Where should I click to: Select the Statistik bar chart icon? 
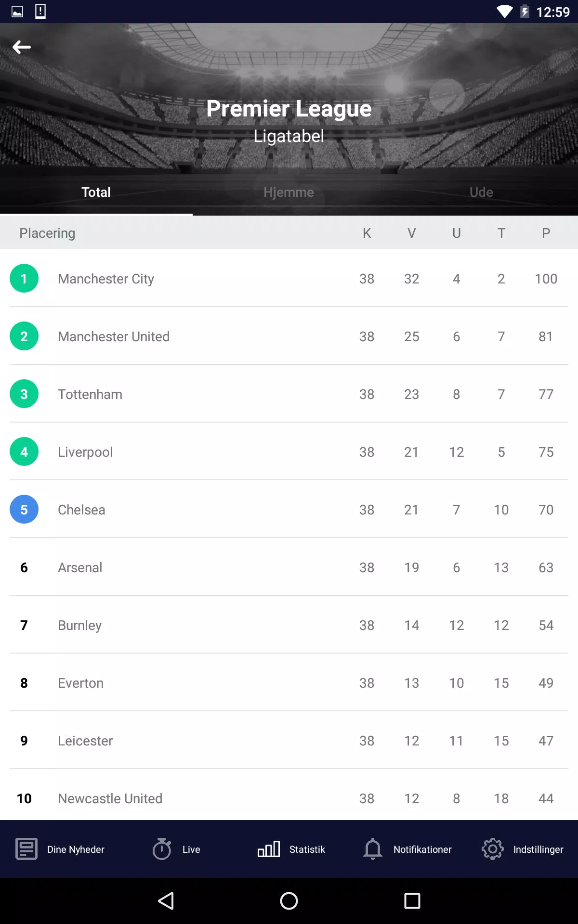pyautogui.click(x=269, y=849)
